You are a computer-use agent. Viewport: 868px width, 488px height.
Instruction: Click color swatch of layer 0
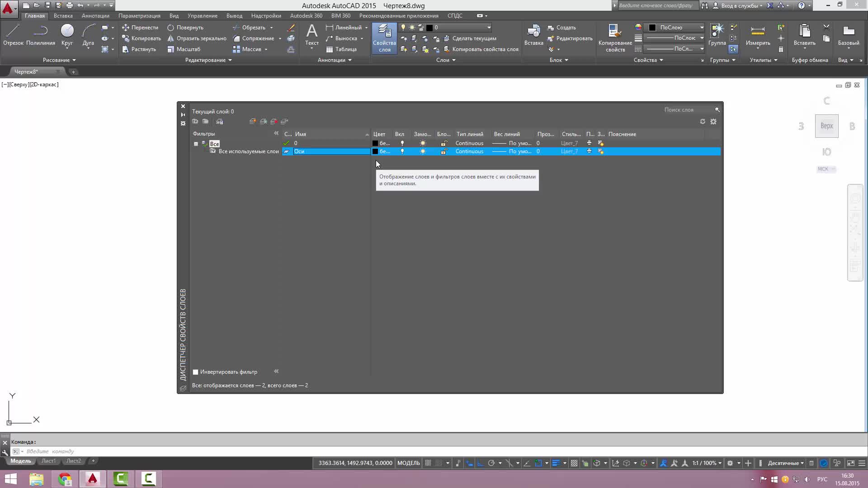click(x=375, y=143)
